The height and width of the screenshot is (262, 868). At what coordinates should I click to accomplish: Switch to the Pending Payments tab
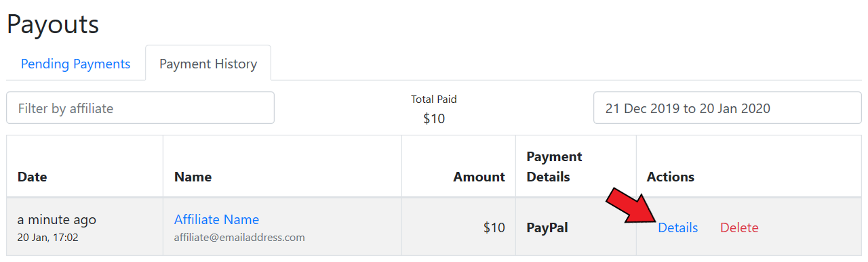(x=75, y=64)
